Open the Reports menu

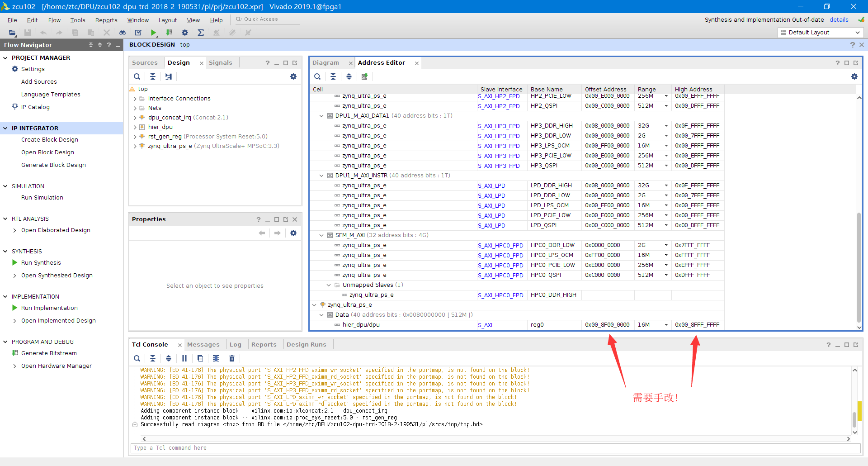coord(106,20)
